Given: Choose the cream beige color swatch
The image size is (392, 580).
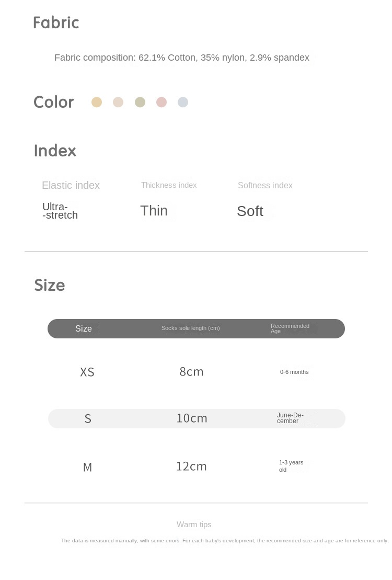Looking at the screenshot, I should (x=118, y=102).
